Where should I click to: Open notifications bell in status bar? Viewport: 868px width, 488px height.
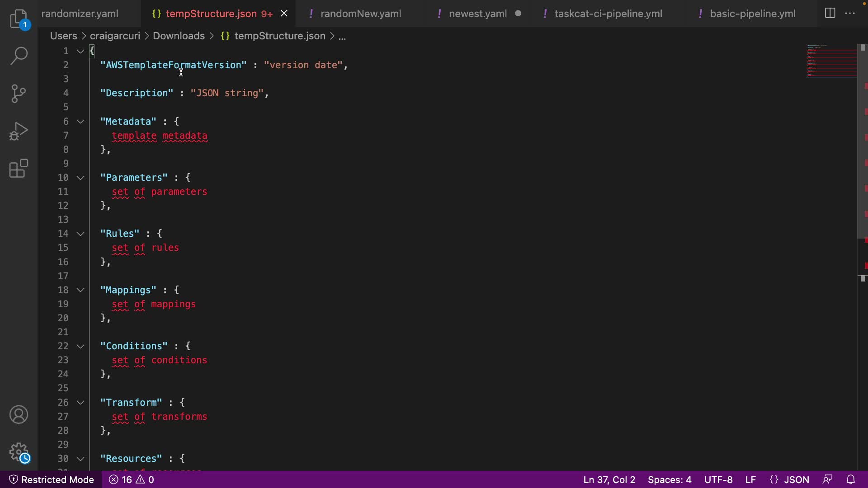tap(851, 479)
